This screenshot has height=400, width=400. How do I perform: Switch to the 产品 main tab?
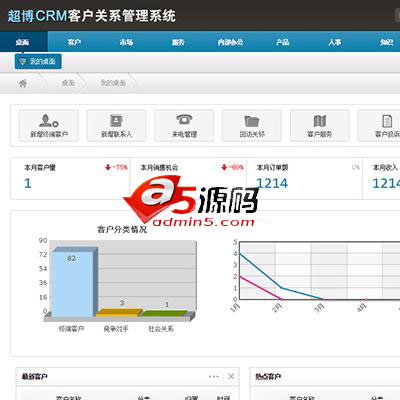(x=282, y=42)
